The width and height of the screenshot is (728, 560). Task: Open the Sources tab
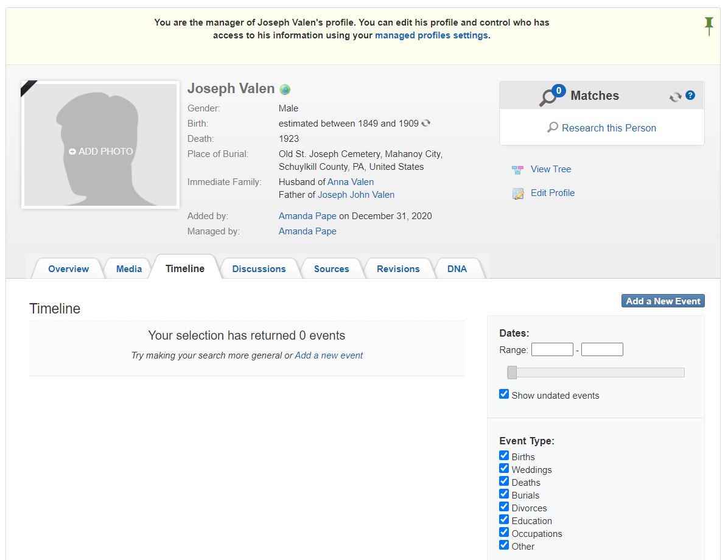[331, 269]
